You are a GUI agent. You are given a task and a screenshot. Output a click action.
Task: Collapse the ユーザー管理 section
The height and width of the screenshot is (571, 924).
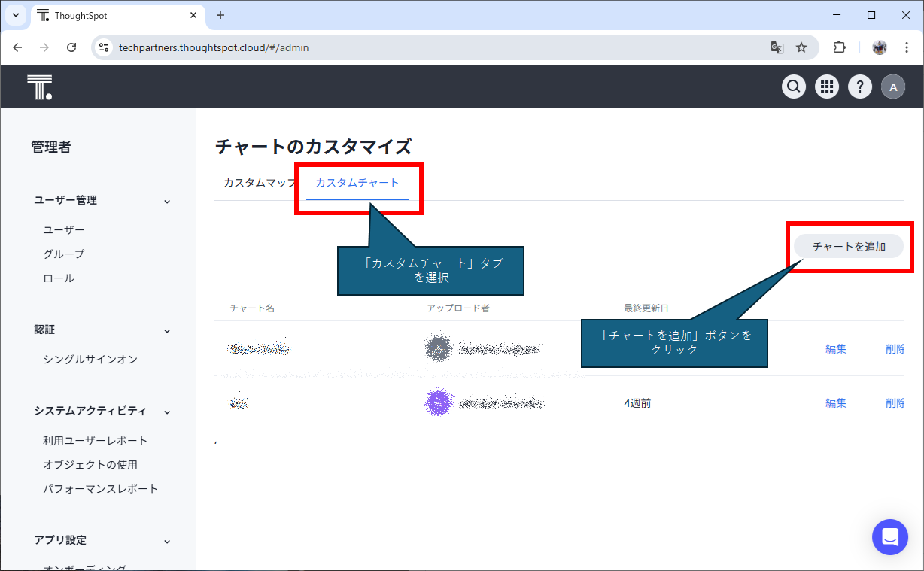pos(167,201)
